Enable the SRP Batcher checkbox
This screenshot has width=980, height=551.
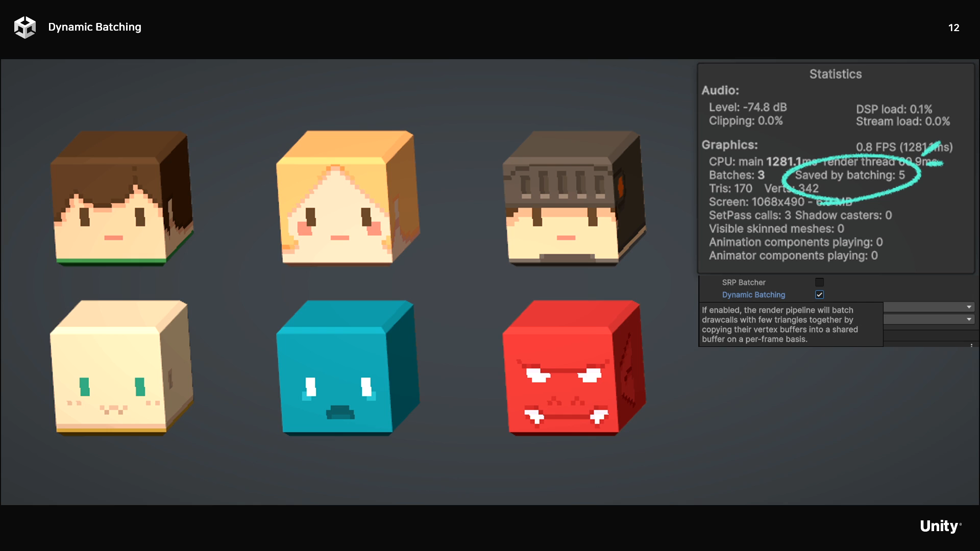click(x=819, y=282)
